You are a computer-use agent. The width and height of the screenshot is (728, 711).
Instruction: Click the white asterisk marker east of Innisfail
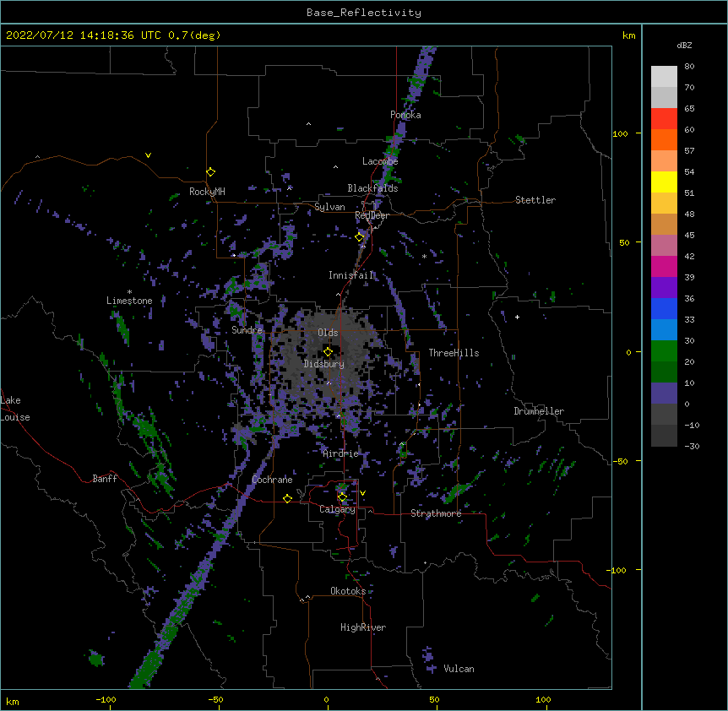tap(424, 256)
